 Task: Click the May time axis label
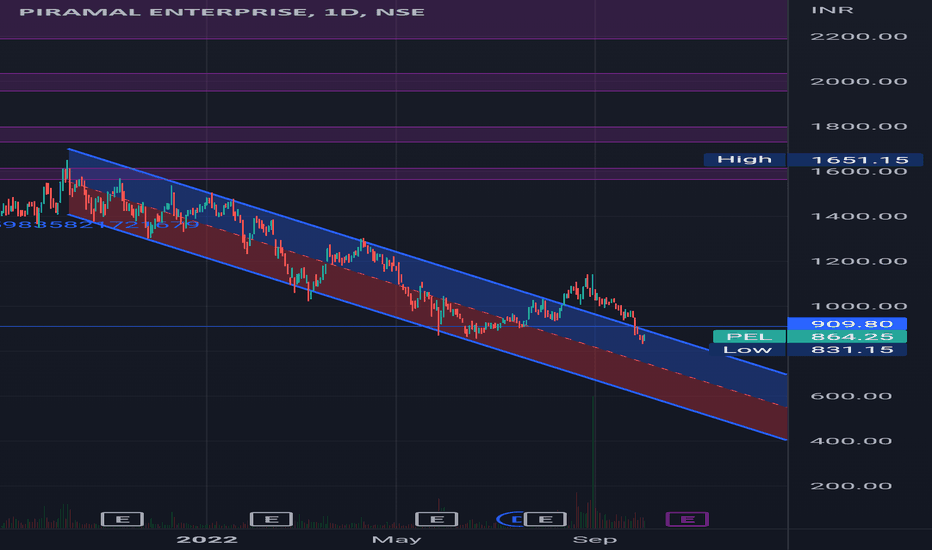pos(396,539)
